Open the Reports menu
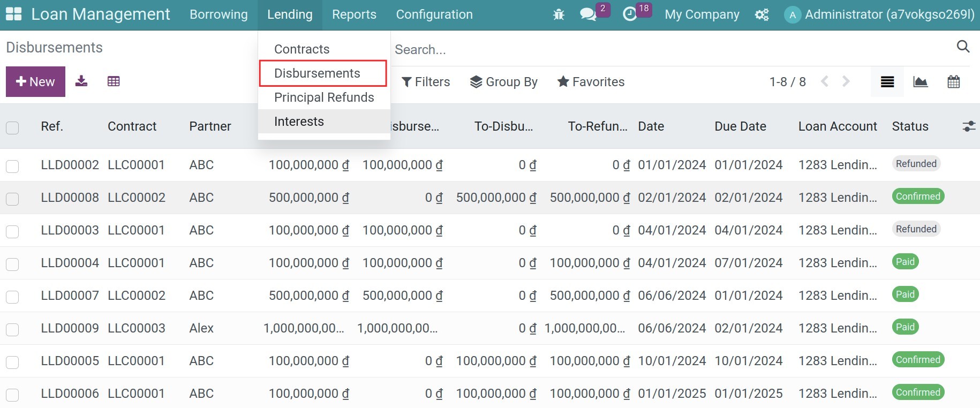 point(354,14)
